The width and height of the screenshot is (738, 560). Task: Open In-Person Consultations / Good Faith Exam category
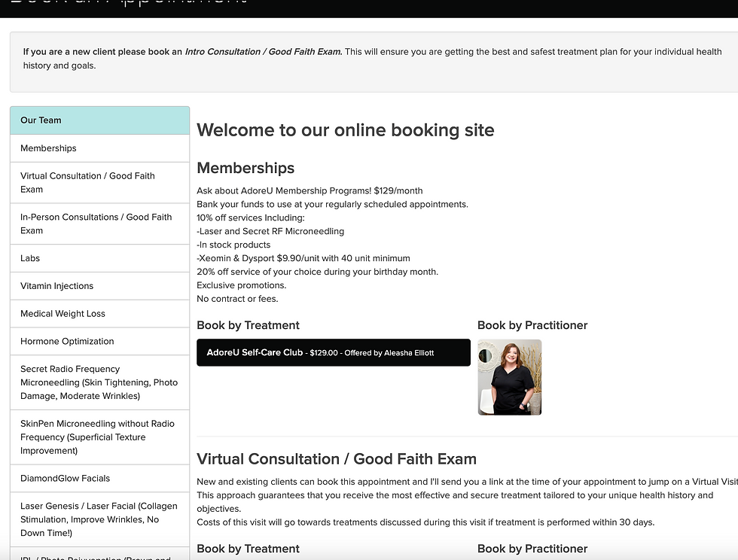pyautogui.click(x=99, y=224)
